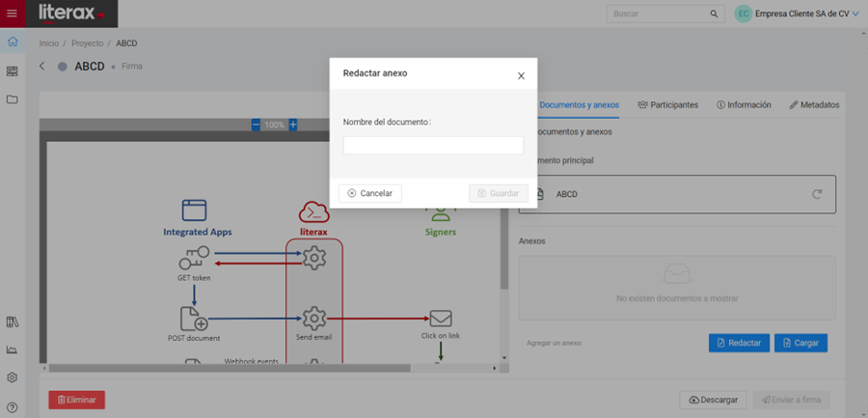Click the 100% zoom value

tap(274, 125)
